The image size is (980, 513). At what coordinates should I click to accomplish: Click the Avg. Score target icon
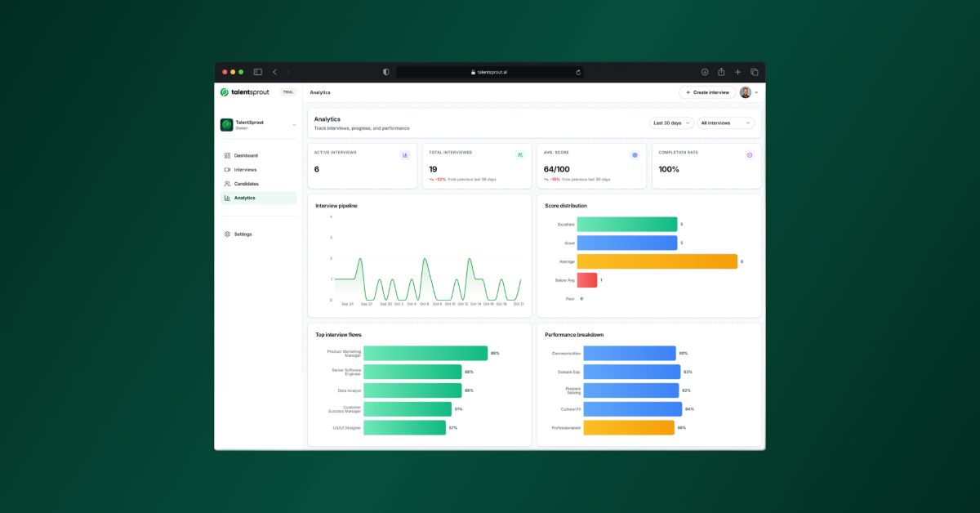[x=635, y=154]
